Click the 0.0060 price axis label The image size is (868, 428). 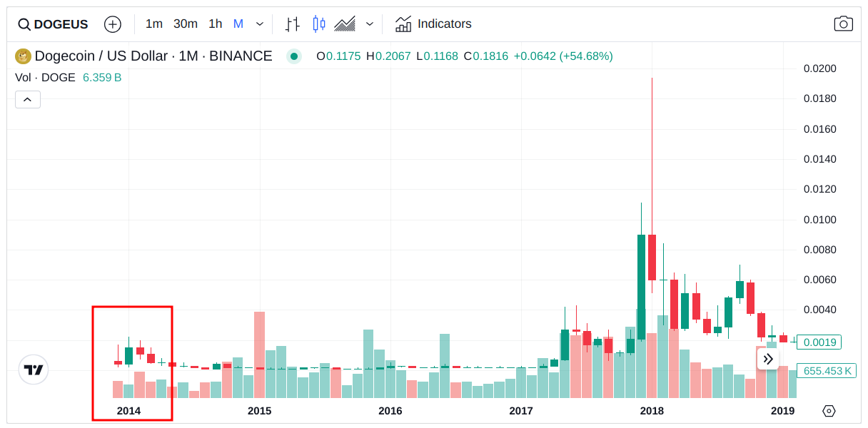coord(819,280)
